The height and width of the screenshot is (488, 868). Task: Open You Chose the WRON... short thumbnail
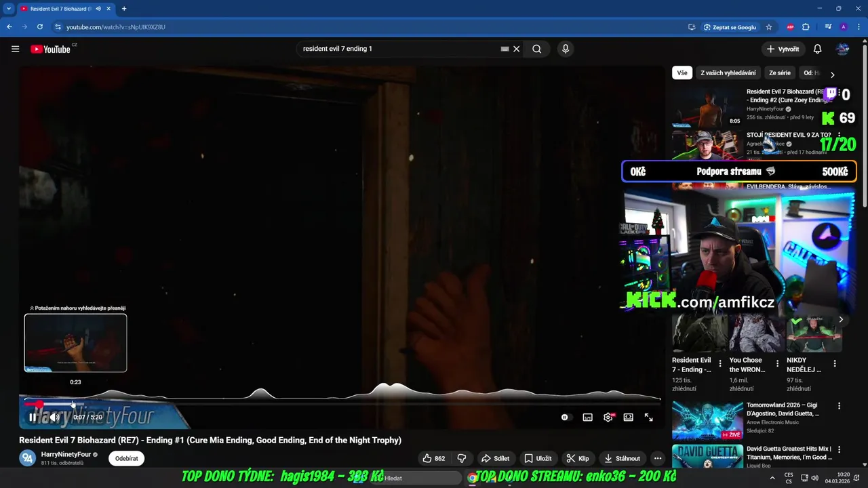click(756, 333)
